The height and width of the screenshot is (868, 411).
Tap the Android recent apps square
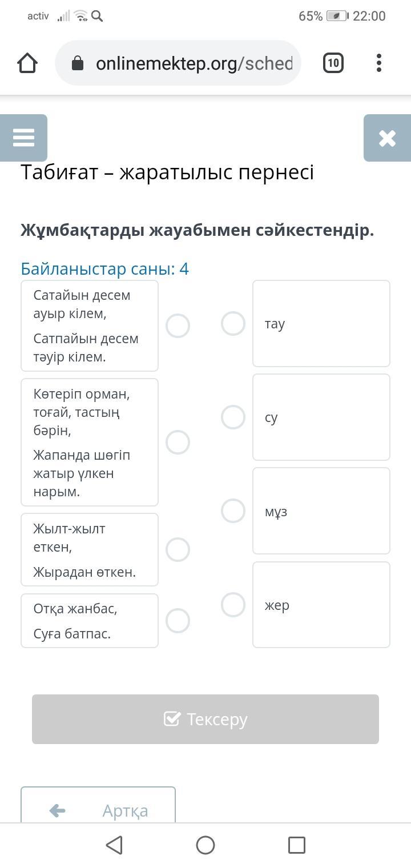tap(297, 845)
